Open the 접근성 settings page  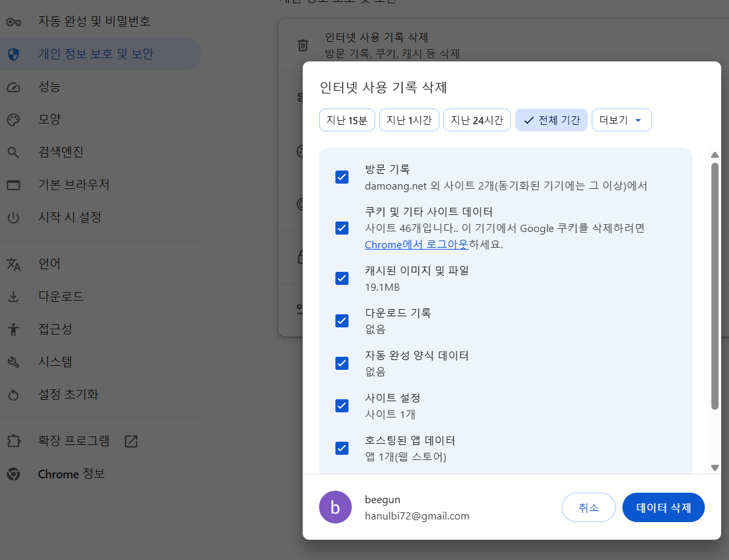pyautogui.click(x=101, y=329)
